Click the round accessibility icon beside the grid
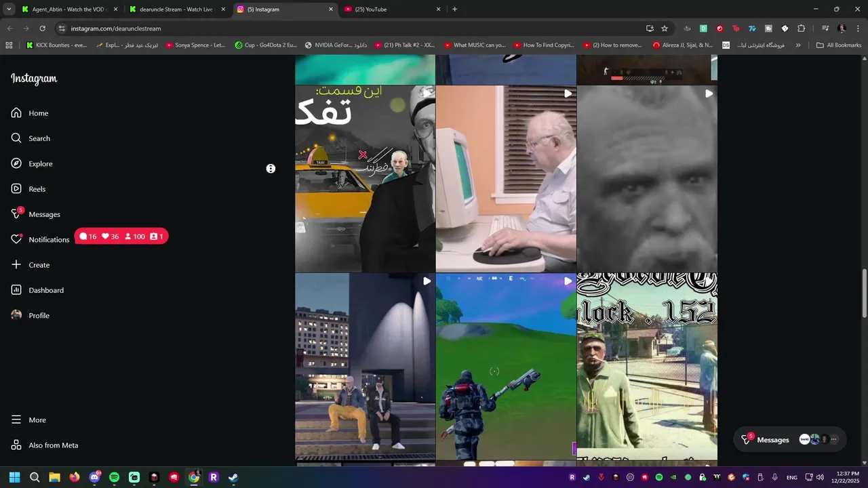 pyautogui.click(x=271, y=169)
